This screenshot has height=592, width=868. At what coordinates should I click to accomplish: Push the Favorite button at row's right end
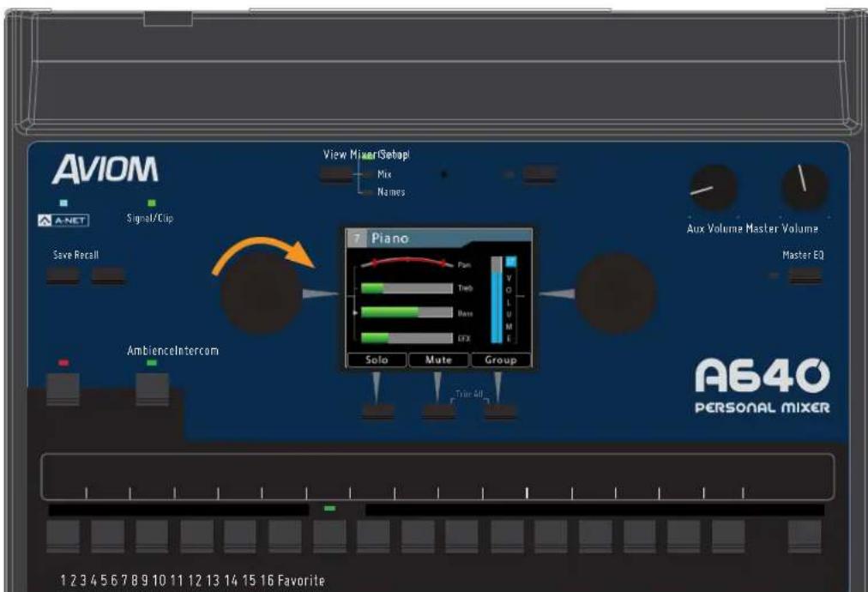[805, 536]
